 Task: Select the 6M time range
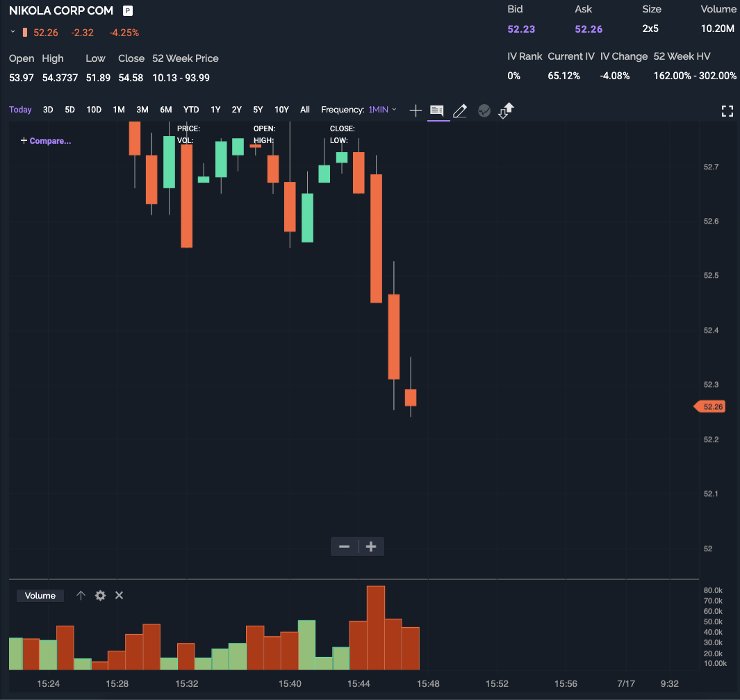coord(166,110)
